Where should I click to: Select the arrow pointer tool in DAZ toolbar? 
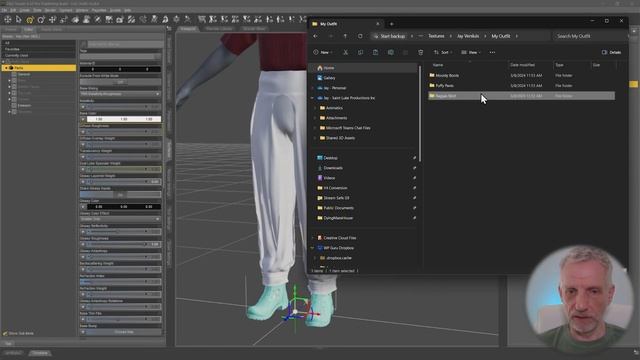[x=18, y=19]
